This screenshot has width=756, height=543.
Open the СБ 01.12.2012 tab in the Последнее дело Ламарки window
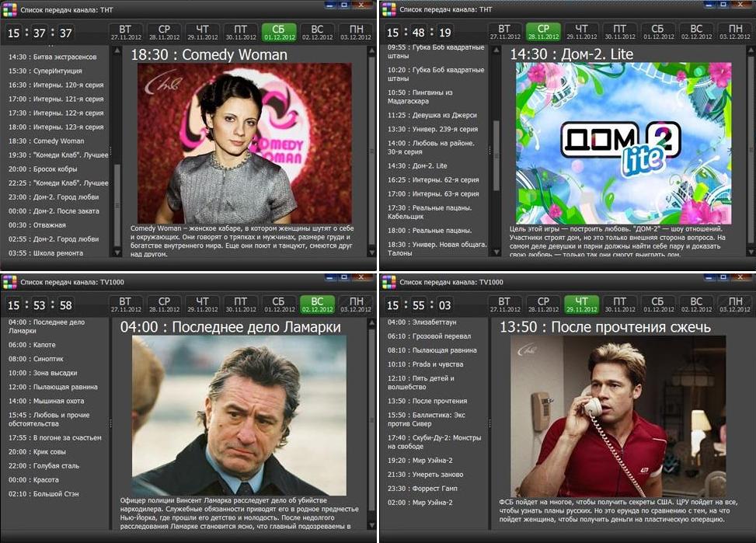[x=279, y=304]
